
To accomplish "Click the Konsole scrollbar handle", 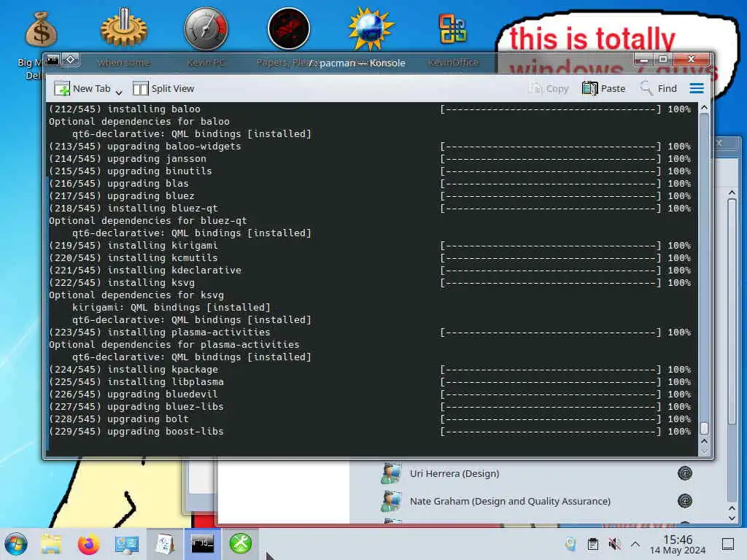I will coord(704,429).
